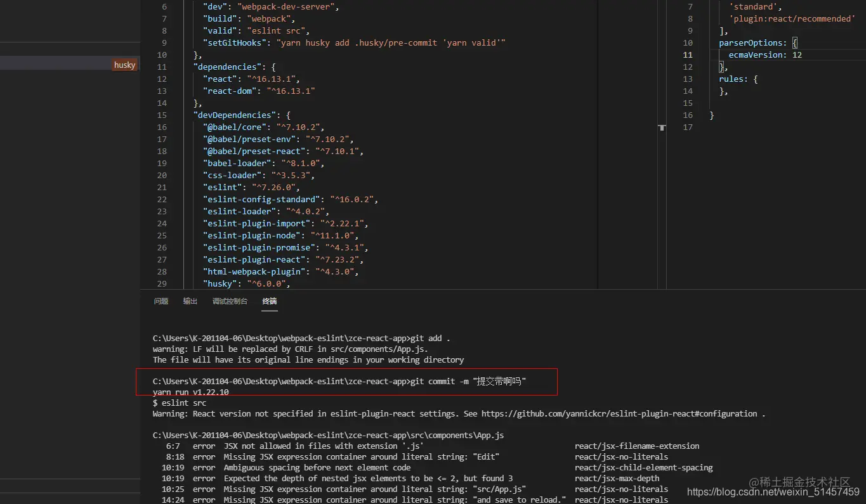Image resolution: width=866 pixels, height=504 pixels.
Task: Place cursor on the "setGitHooks" script line
Action: 354,43
